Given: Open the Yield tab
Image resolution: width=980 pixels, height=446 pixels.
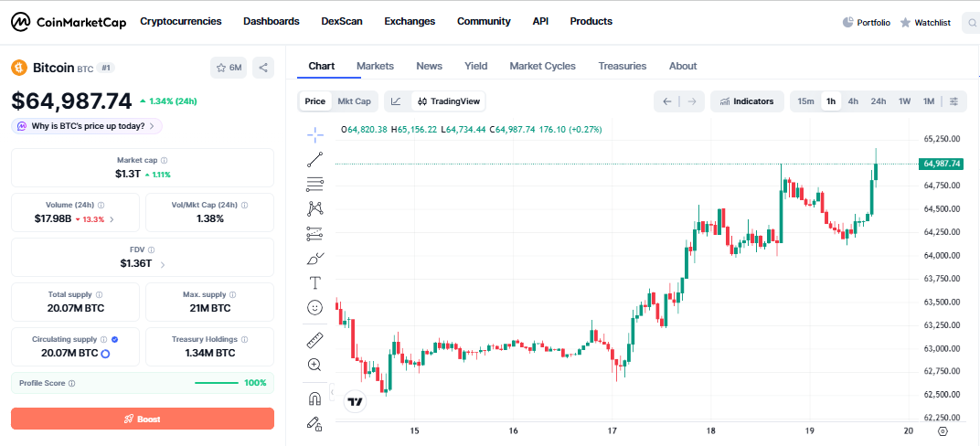Looking at the screenshot, I should click(475, 66).
